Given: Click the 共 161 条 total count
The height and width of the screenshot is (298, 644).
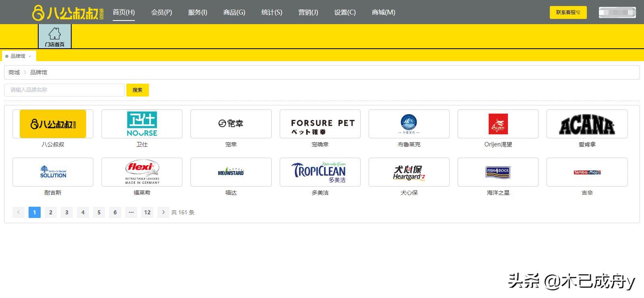Looking at the screenshot, I should pyautogui.click(x=183, y=212).
